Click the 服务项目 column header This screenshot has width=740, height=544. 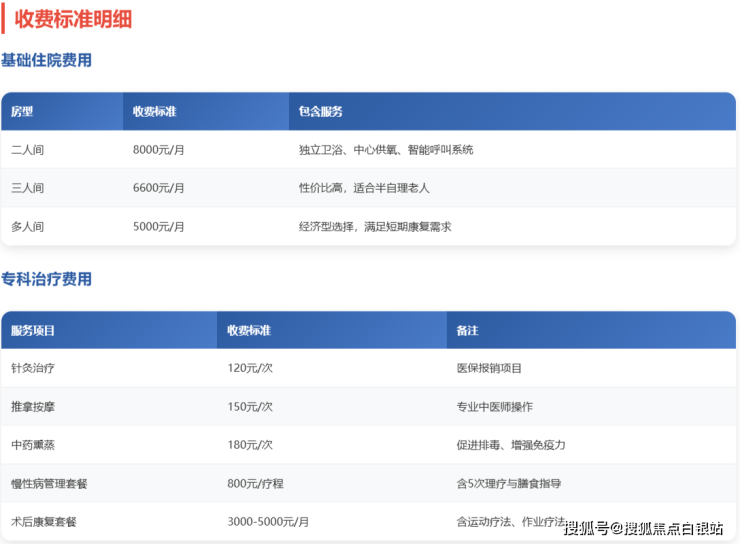pos(33,330)
